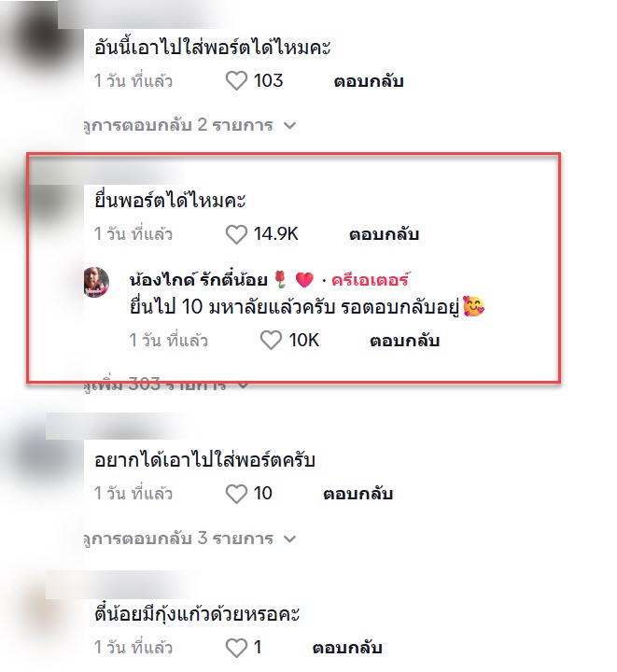
Task: Like the comment with 103 likes
Action: (x=236, y=80)
